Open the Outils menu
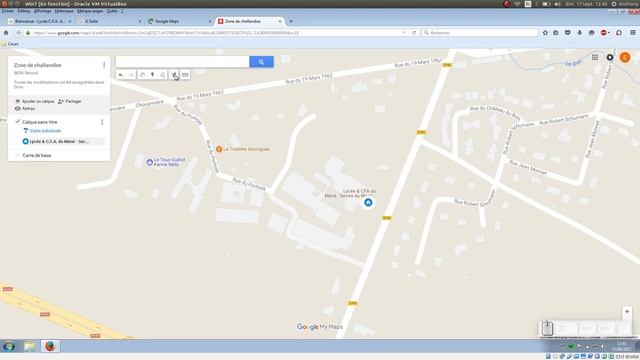640x360 pixels. point(112,11)
